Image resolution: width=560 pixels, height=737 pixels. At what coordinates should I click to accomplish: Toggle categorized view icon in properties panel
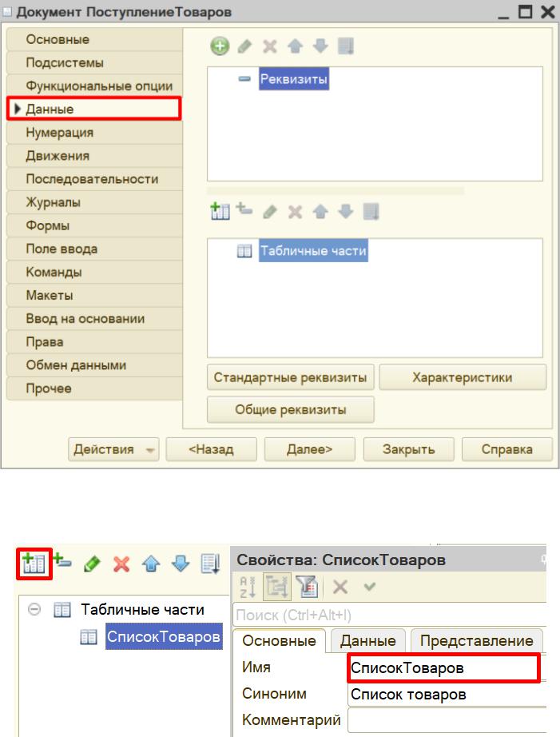click(276, 587)
